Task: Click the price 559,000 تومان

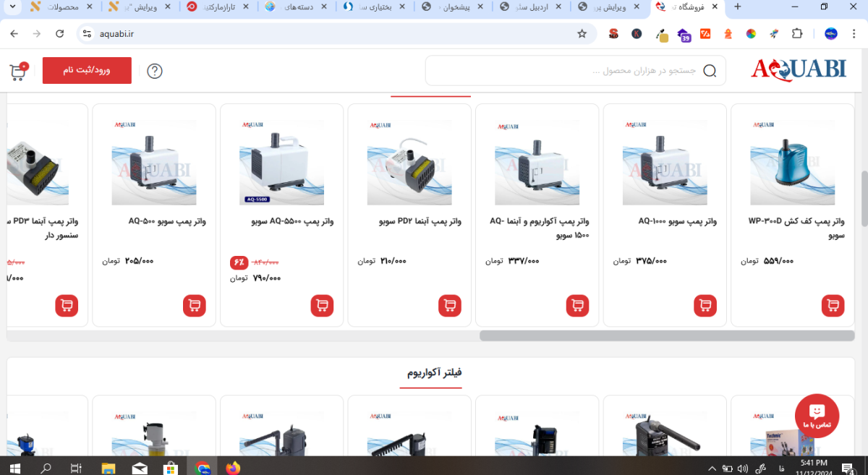Action: [767, 261]
